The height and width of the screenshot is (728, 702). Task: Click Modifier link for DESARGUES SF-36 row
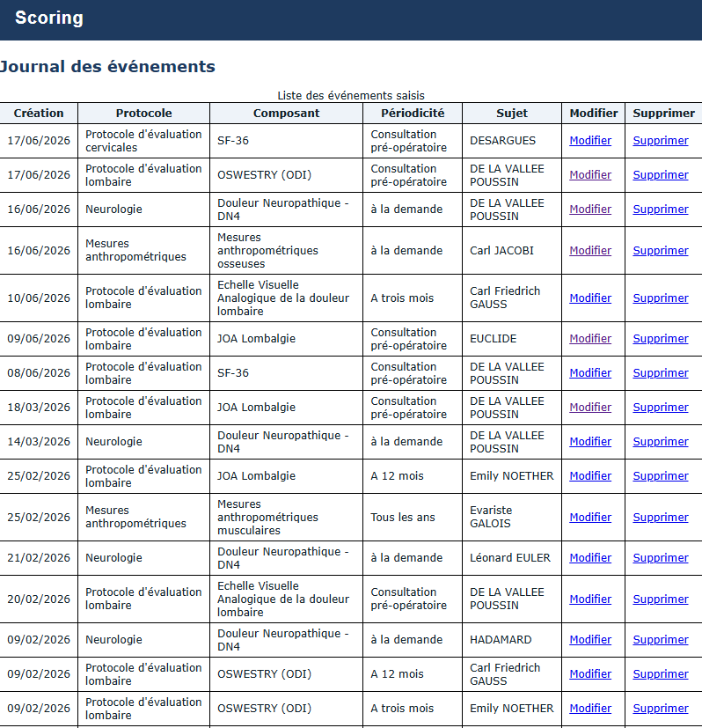(590, 140)
